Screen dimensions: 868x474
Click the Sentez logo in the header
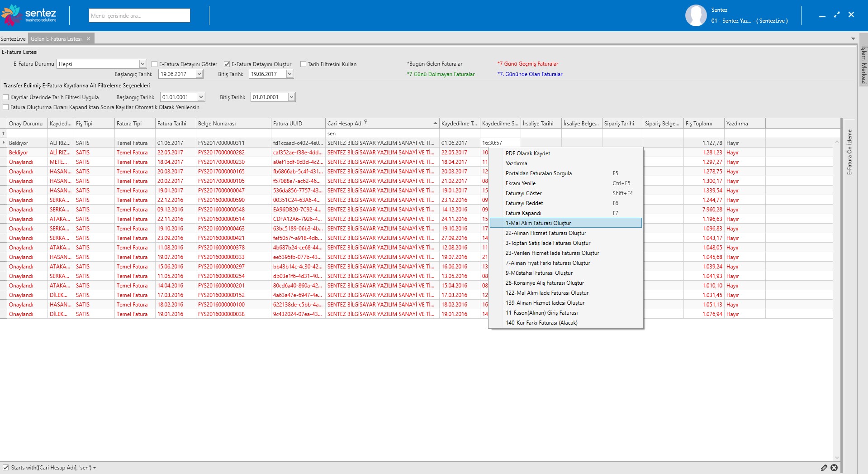pyautogui.click(x=29, y=15)
